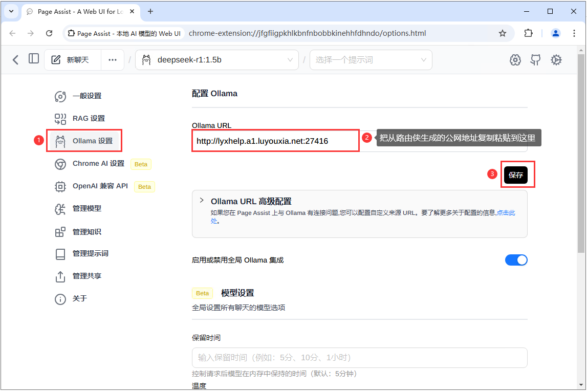Click the chrome-extension address bar URL
587x392 pixels.
[308, 33]
